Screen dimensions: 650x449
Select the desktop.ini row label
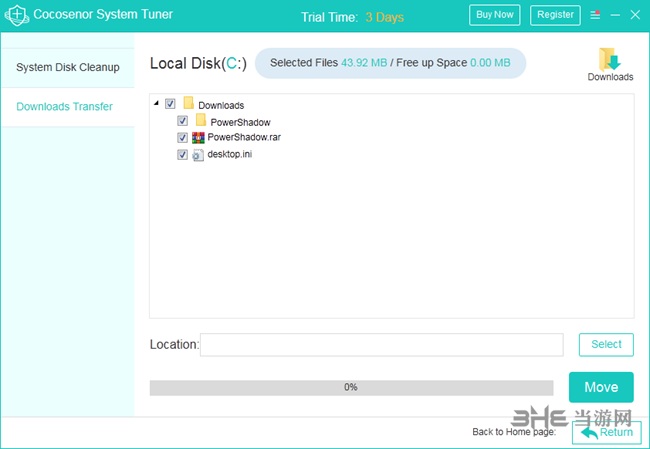click(x=230, y=154)
